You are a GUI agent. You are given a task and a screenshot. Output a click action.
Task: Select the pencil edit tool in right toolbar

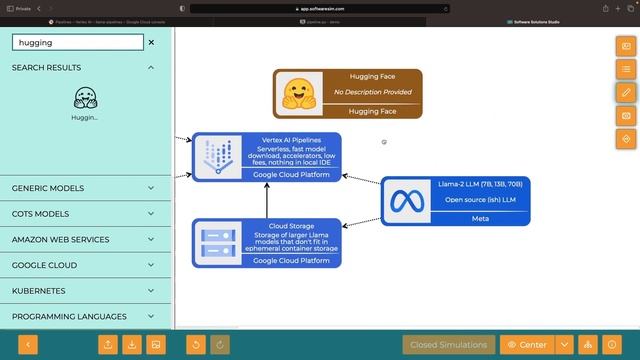point(626,93)
